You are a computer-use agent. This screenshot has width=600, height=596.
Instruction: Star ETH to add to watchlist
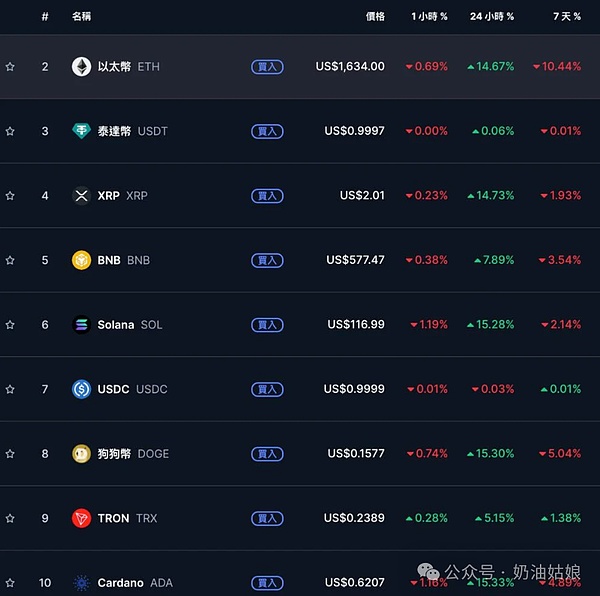pos(10,67)
